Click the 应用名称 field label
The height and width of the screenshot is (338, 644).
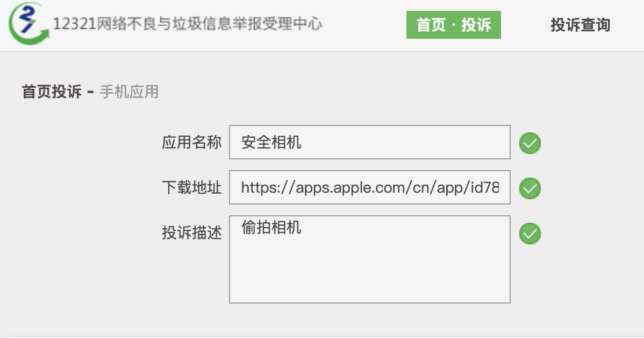tap(191, 143)
